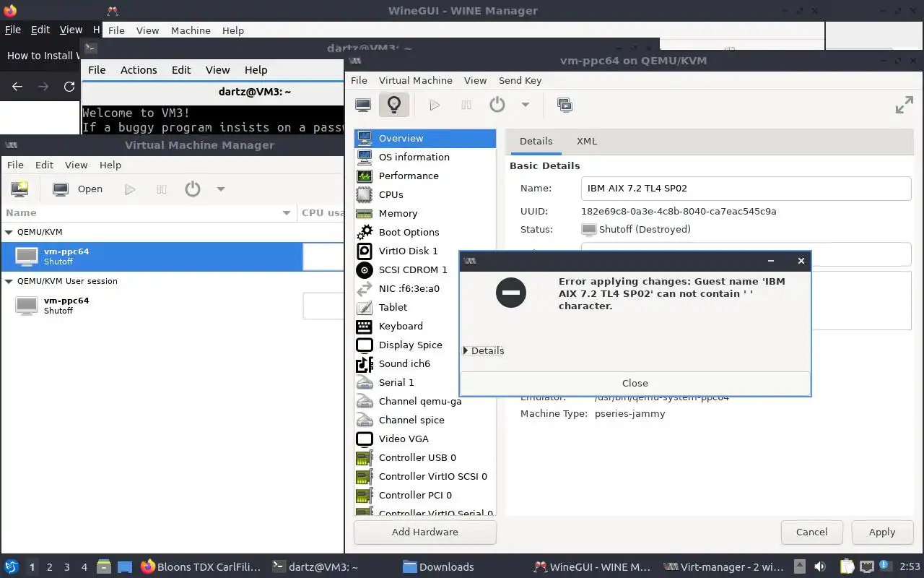The height and width of the screenshot is (578, 924).
Task: Open Edit menu in Virtual Machine Manager
Action: pyautogui.click(x=44, y=165)
